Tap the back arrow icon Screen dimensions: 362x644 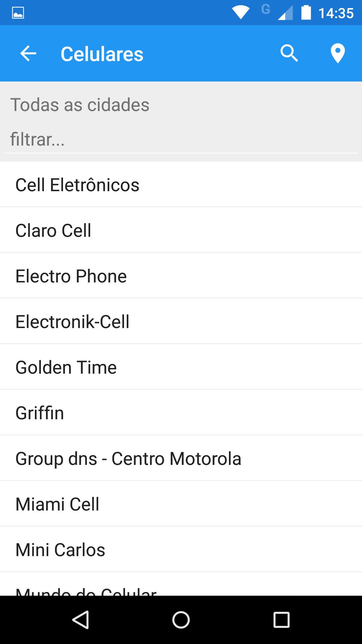[28, 54]
